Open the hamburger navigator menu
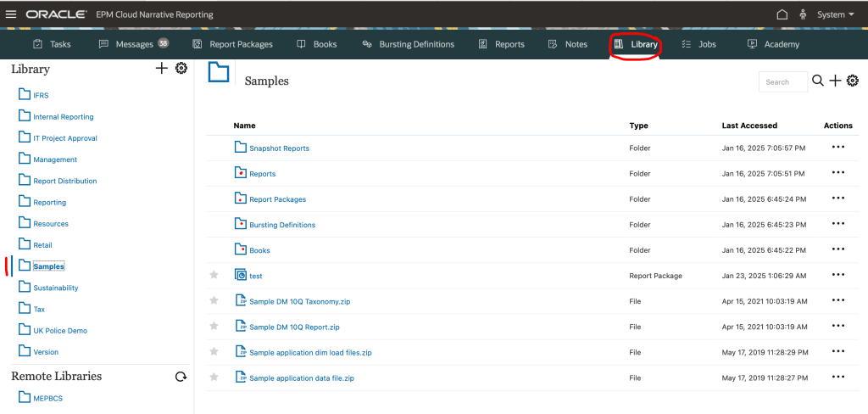This screenshot has width=868, height=414. point(11,14)
